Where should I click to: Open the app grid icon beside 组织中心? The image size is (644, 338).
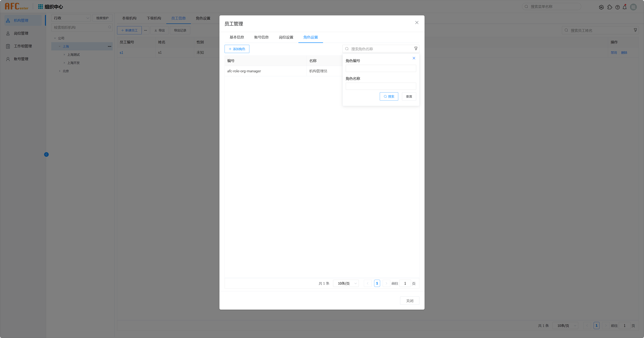click(40, 6)
